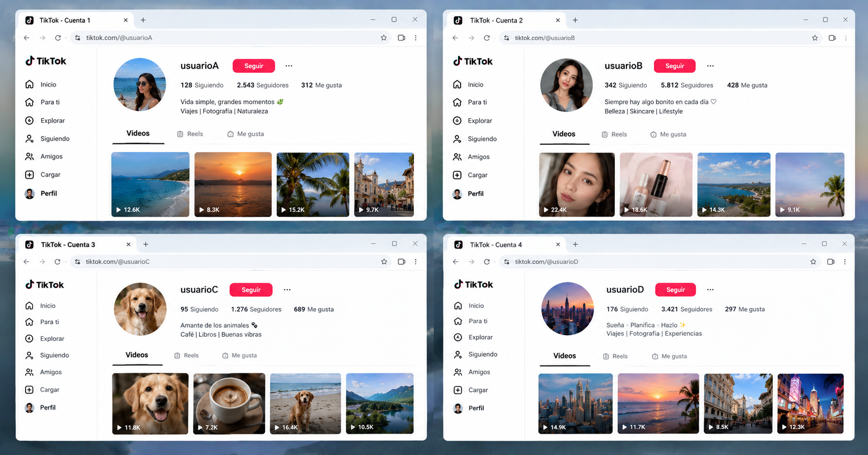Image resolution: width=868 pixels, height=455 pixels.
Task: Open new tab in Cuenta 3 window
Action: [146, 244]
